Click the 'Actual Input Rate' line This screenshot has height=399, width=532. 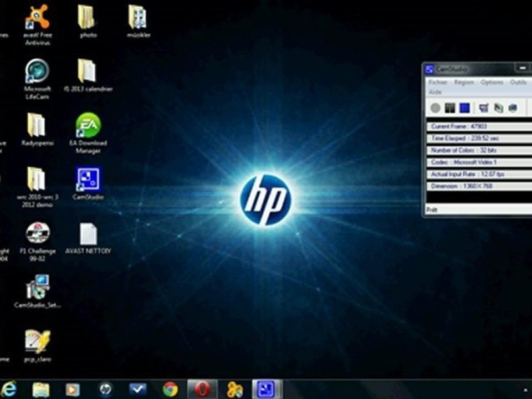coord(479,174)
